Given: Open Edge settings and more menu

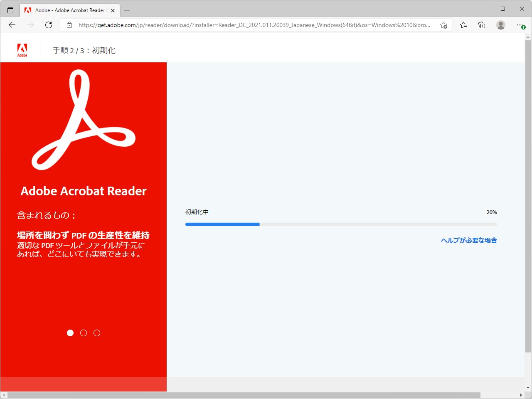Looking at the screenshot, I should click(x=520, y=25).
